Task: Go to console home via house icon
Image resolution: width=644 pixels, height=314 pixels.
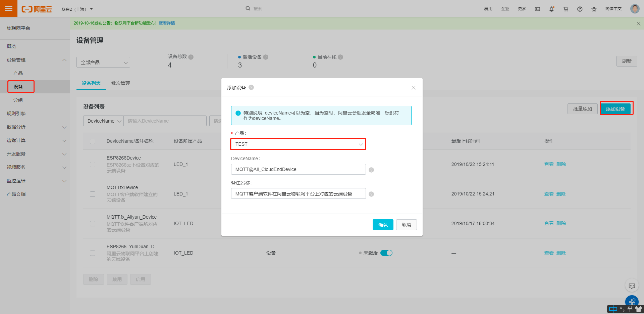Action: click(594, 9)
